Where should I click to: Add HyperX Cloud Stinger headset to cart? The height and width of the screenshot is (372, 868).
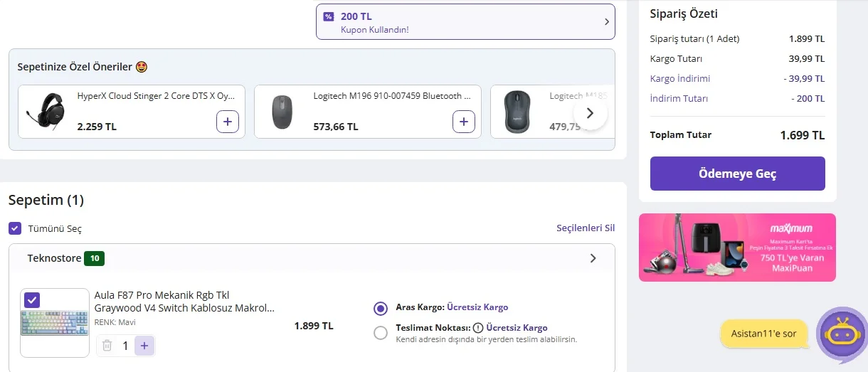click(227, 122)
